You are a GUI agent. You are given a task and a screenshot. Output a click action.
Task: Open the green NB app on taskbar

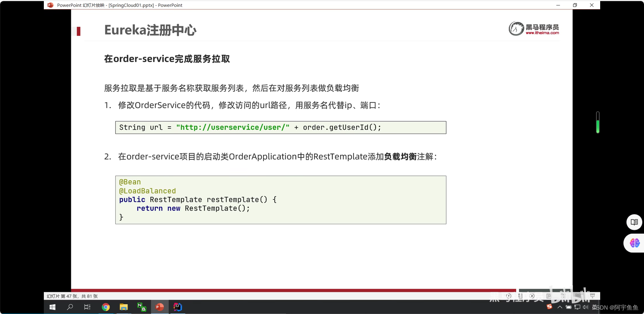[x=142, y=307]
